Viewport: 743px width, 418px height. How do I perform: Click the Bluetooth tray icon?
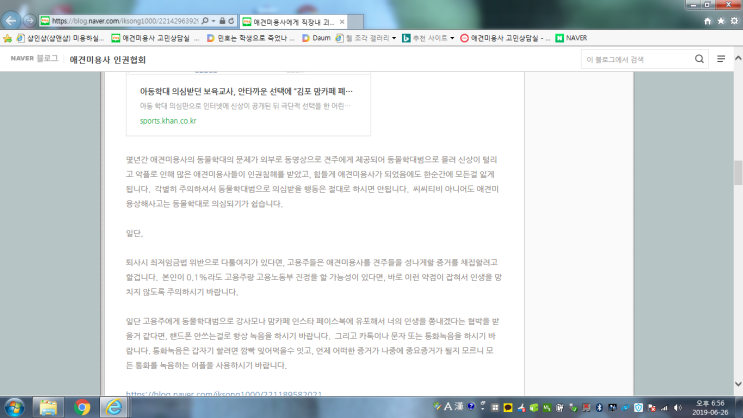(x=599, y=408)
